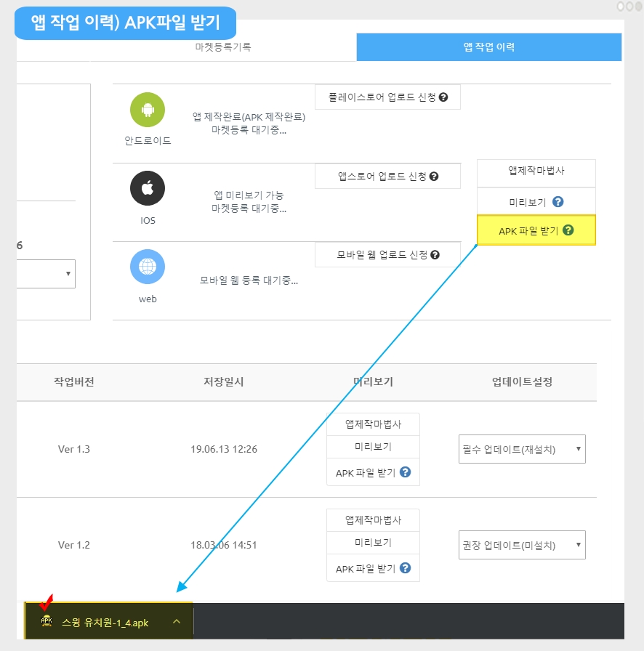This screenshot has width=644, height=651.
Task: Click the black Apple iOS icon
Action: 148,189
